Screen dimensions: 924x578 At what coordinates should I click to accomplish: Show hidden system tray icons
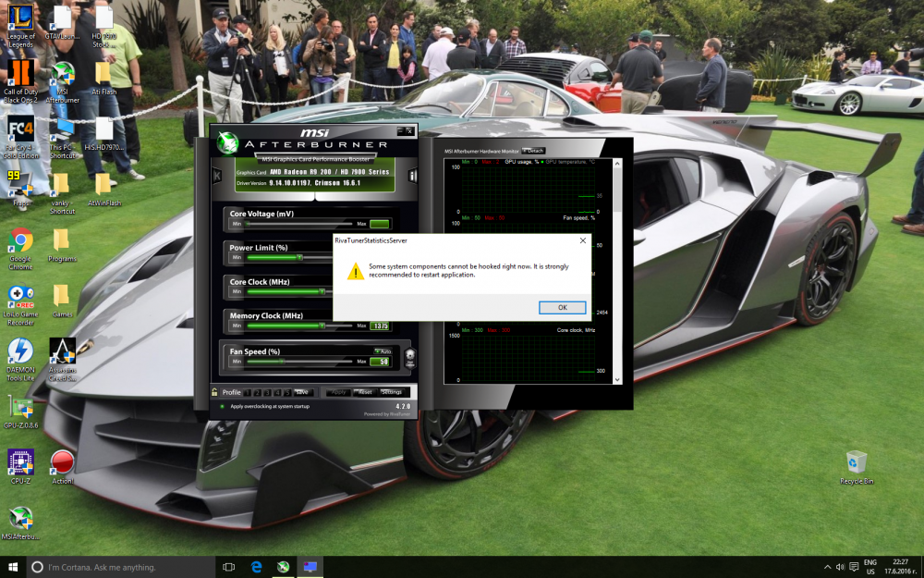[827, 567]
